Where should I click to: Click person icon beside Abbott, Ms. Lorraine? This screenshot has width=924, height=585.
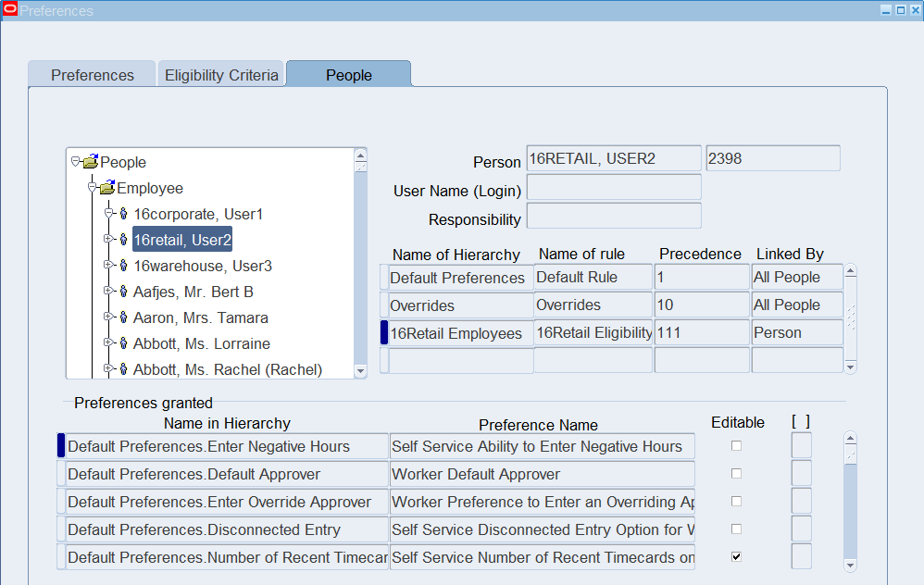pos(124,343)
